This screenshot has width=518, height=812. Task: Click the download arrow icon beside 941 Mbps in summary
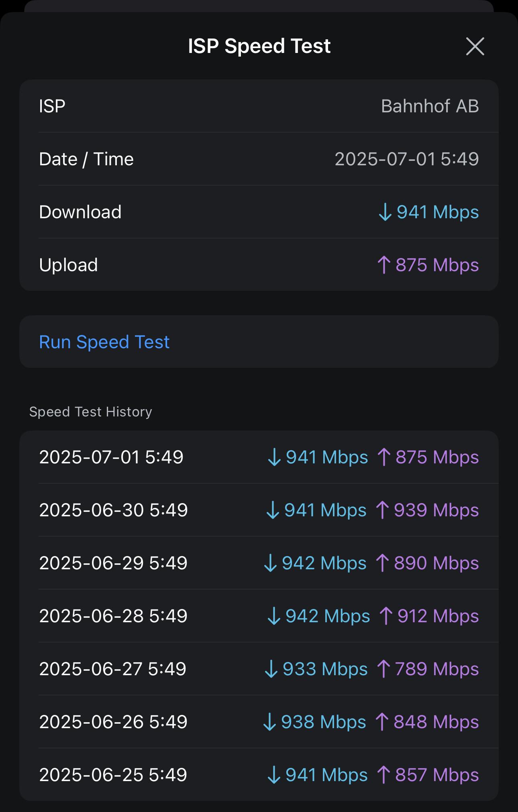pyautogui.click(x=385, y=212)
